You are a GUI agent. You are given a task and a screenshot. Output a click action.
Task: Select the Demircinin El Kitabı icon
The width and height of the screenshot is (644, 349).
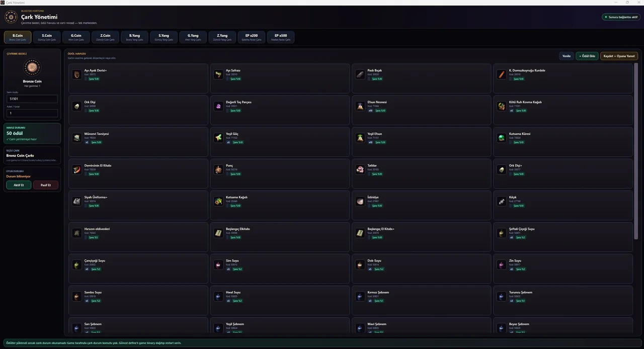pyautogui.click(x=76, y=169)
